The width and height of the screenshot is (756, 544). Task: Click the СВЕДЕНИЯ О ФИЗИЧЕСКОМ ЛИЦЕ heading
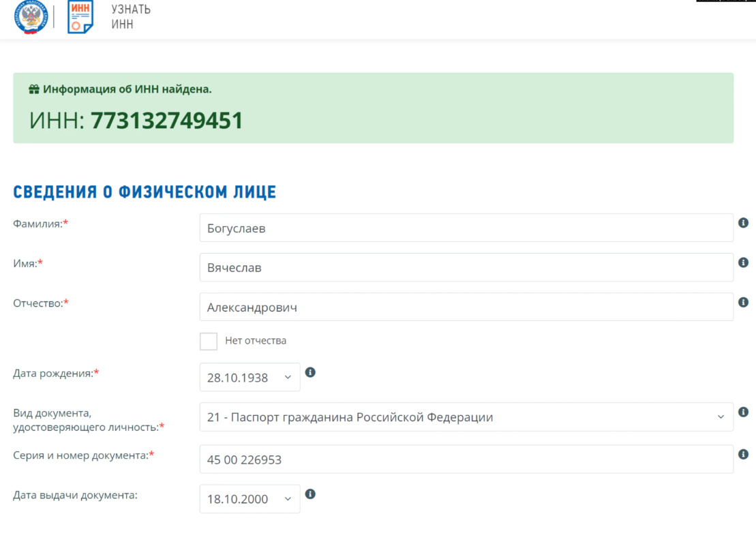pos(145,192)
